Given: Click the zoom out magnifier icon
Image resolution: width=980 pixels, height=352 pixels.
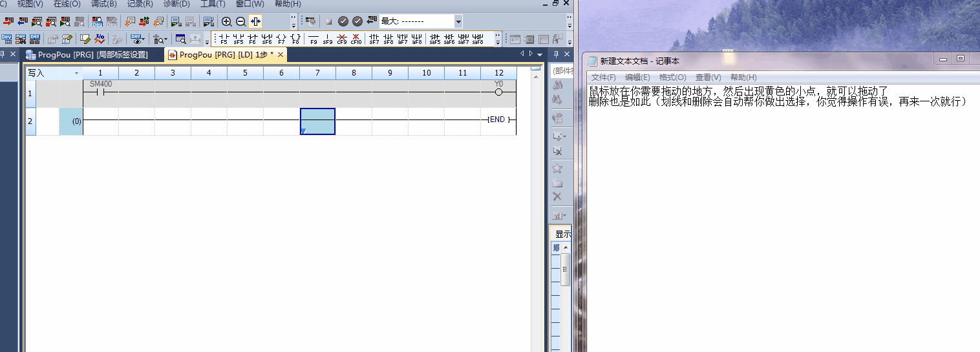Looking at the screenshot, I should point(240,21).
